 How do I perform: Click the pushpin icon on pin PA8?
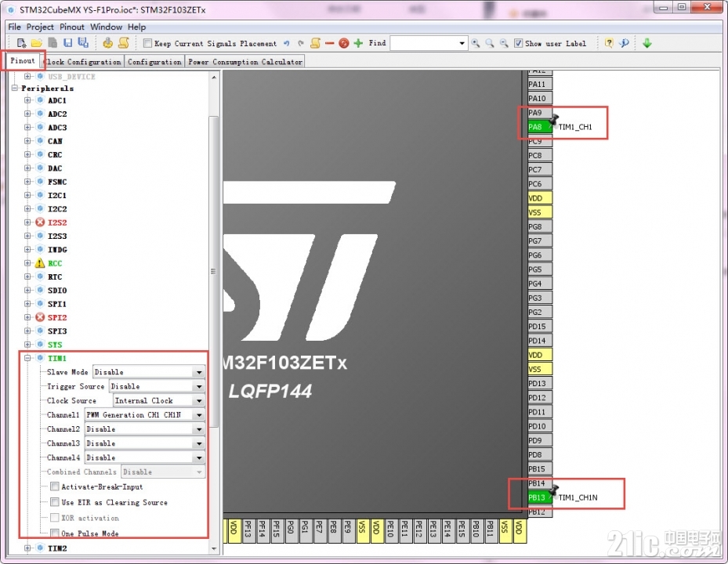pos(553,120)
